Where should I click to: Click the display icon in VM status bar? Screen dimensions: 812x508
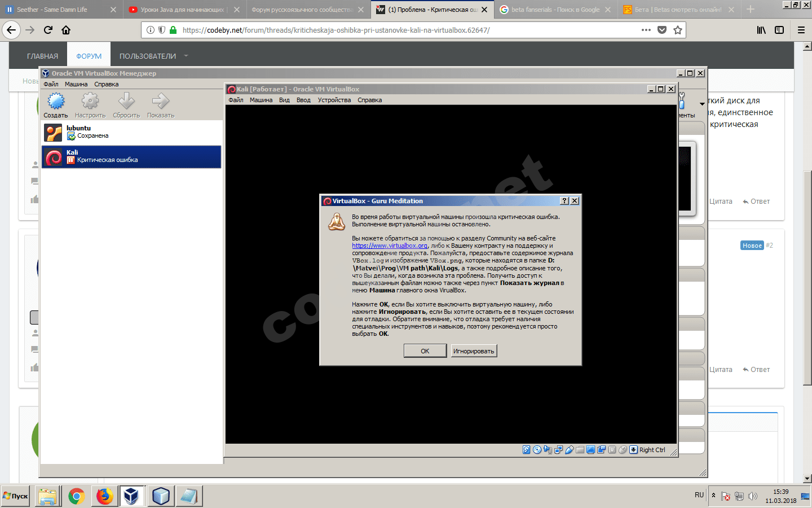[x=590, y=450]
